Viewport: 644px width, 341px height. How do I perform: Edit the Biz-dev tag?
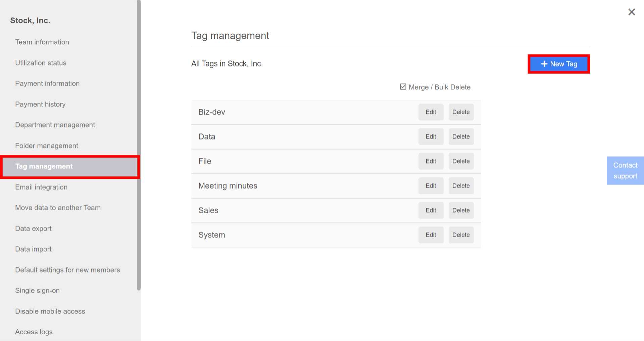[431, 112]
